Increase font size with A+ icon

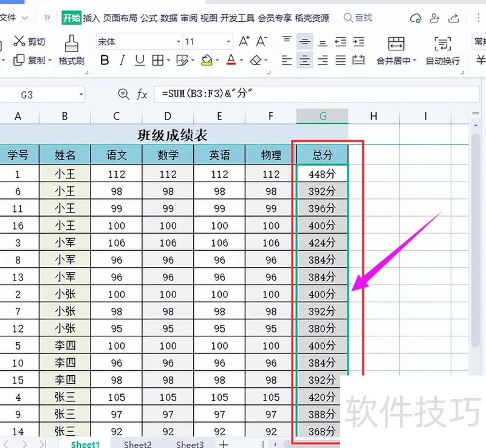[244, 41]
